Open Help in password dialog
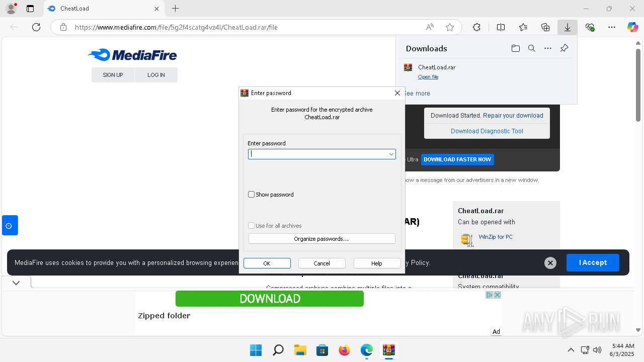 377,263
